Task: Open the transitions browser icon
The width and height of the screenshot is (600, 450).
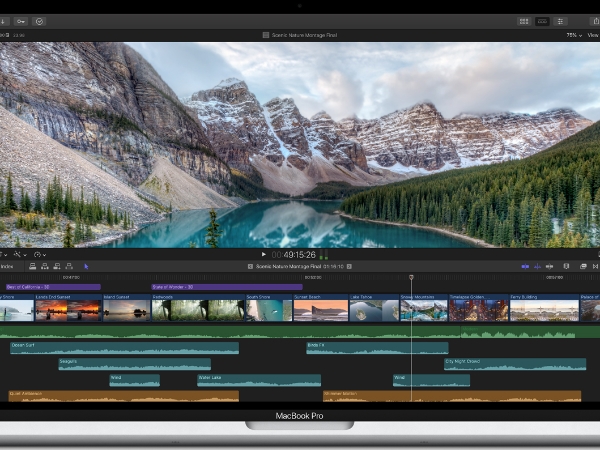Action: coord(595,266)
